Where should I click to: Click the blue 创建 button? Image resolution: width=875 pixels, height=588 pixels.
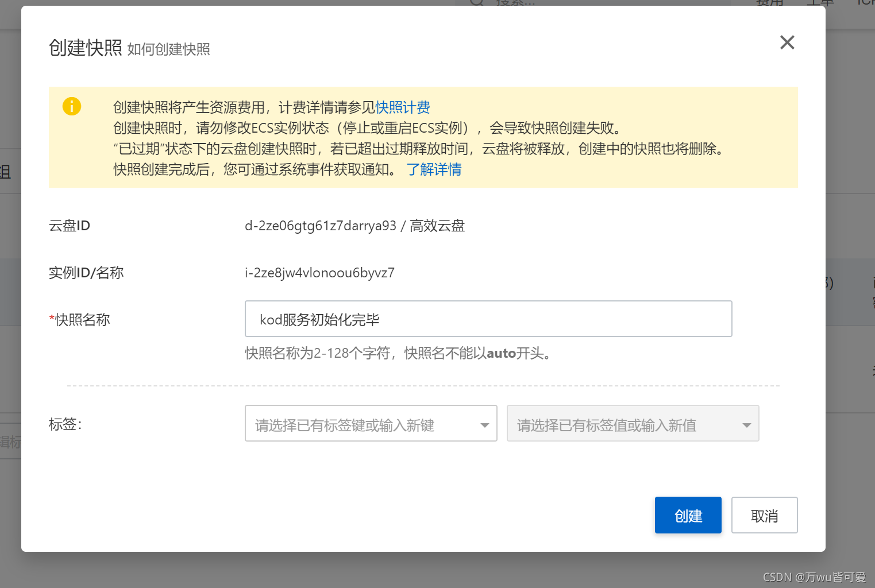(688, 515)
